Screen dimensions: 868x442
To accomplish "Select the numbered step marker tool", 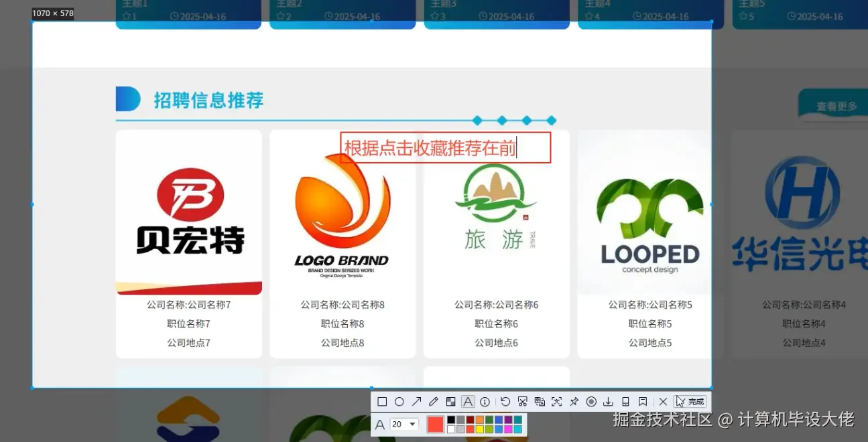I will click(484, 401).
